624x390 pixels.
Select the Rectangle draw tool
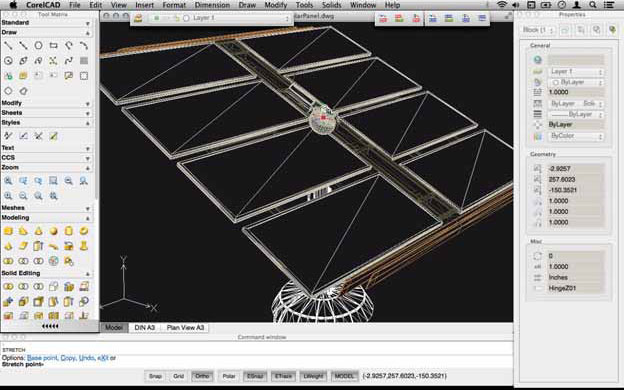tap(53, 46)
